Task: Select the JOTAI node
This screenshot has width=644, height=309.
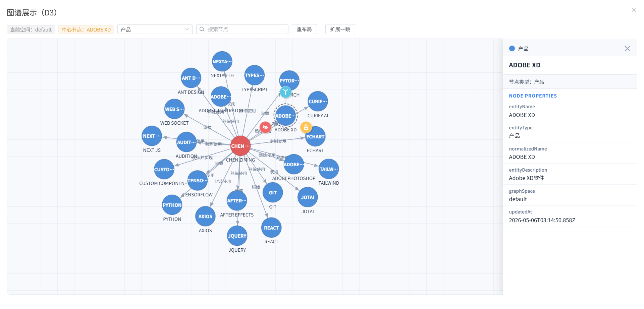Action: [x=308, y=197]
